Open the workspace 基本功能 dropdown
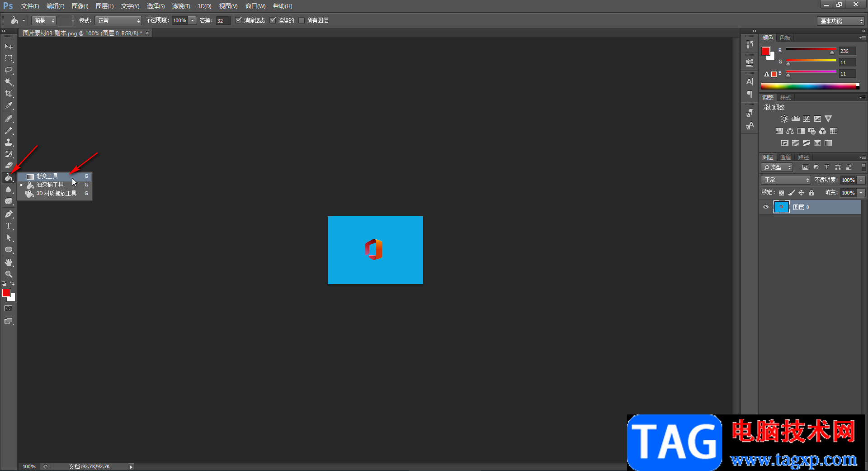This screenshot has height=471, width=868. 841,21
